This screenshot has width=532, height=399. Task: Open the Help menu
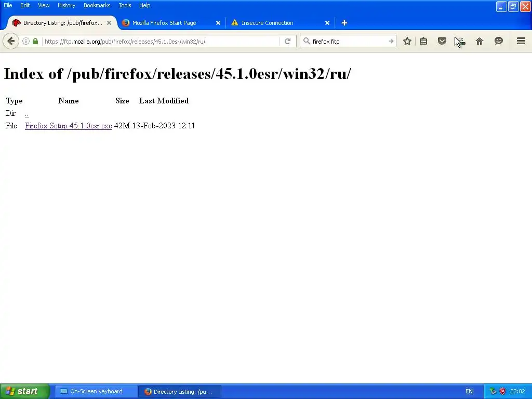tap(144, 5)
